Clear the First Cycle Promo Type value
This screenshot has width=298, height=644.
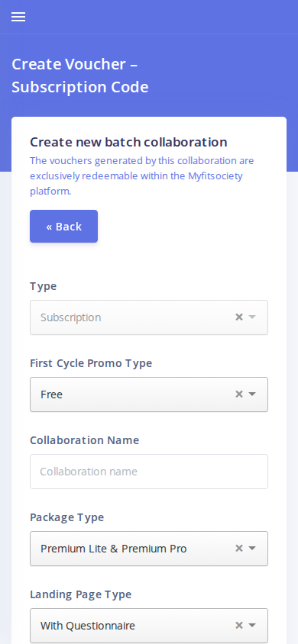239,394
